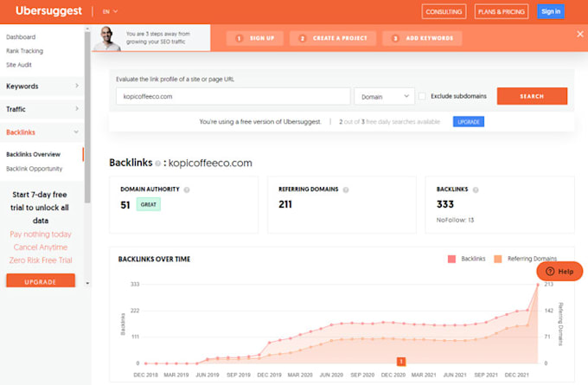
Task: Click the 211 referring domains count
Action: point(285,204)
